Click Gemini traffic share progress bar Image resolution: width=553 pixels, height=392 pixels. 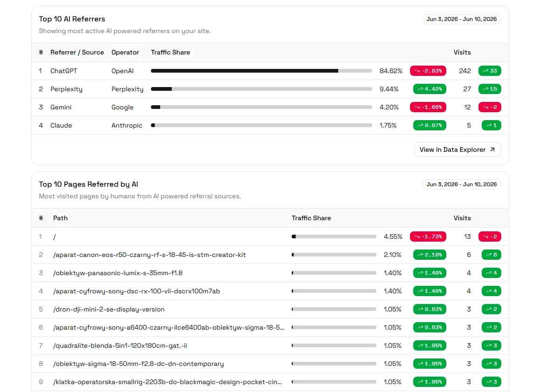click(261, 107)
